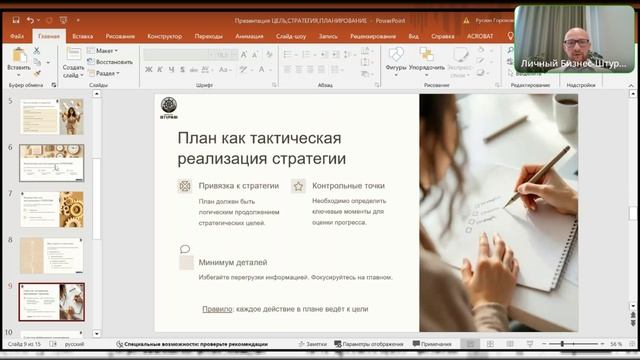
Task: Switch to the Рисование tab
Action: pyautogui.click(x=120, y=36)
